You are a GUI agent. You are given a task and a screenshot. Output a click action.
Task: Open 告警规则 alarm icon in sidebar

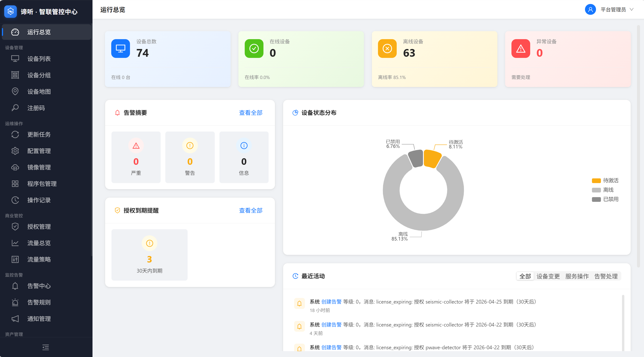click(x=15, y=302)
